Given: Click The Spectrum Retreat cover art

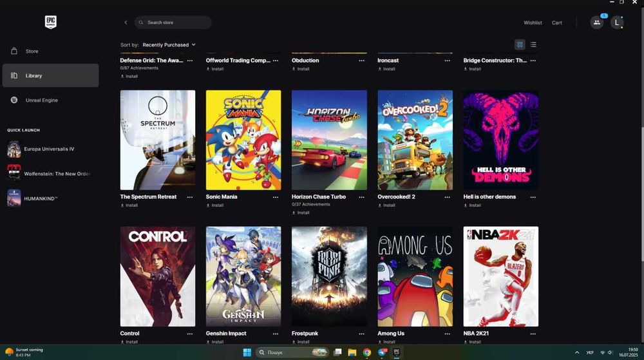Looking at the screenshot, I should pyautogui.click(x=158, y=140).
